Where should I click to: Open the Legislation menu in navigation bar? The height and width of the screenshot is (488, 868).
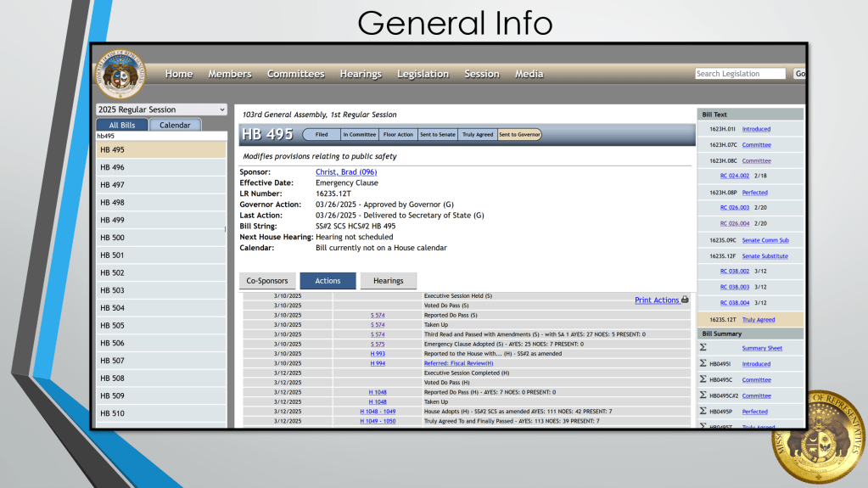tap(423, 74)
